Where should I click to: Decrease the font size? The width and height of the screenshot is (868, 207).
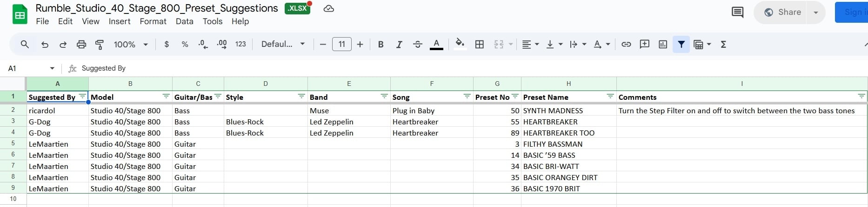click(x=323, y=44)
